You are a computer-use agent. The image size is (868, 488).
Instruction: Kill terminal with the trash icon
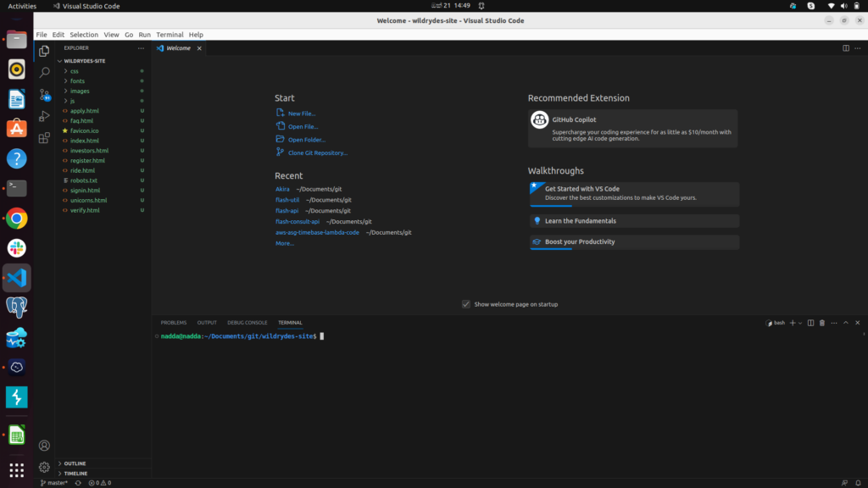pos(821,323)
